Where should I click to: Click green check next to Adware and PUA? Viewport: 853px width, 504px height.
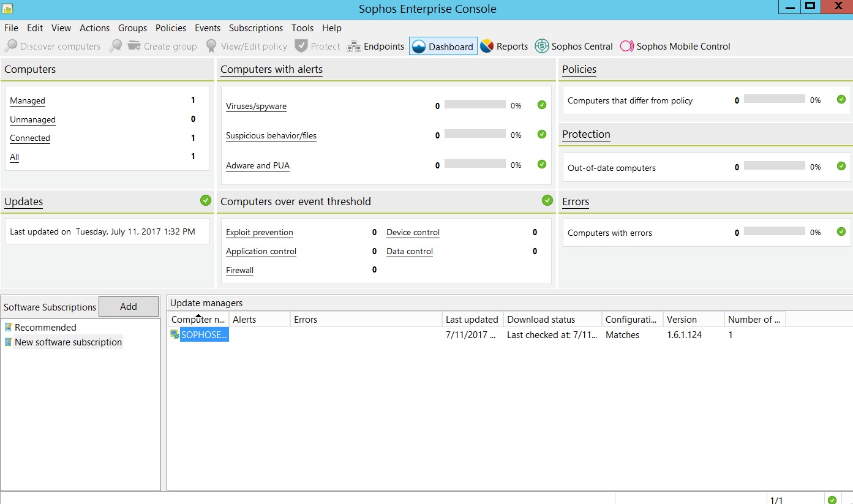click(542, 164)
